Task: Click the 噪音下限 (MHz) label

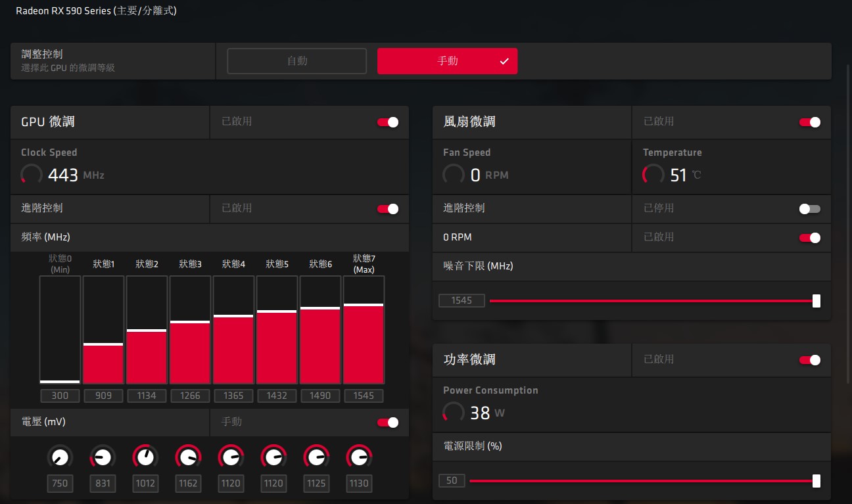Action: [x=478, y=266]
